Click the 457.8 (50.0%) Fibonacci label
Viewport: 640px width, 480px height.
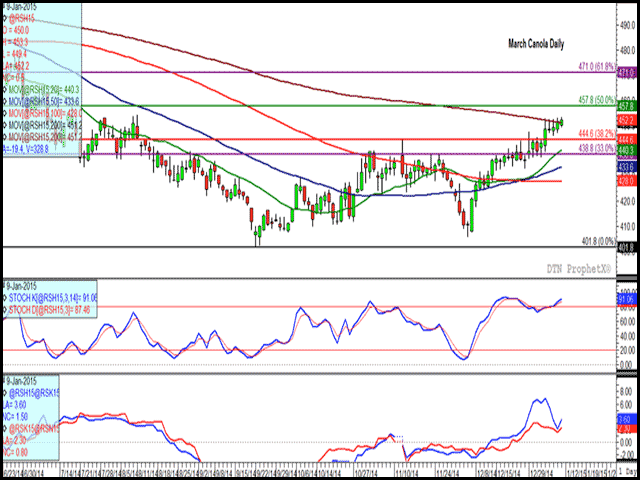[597, 99]
